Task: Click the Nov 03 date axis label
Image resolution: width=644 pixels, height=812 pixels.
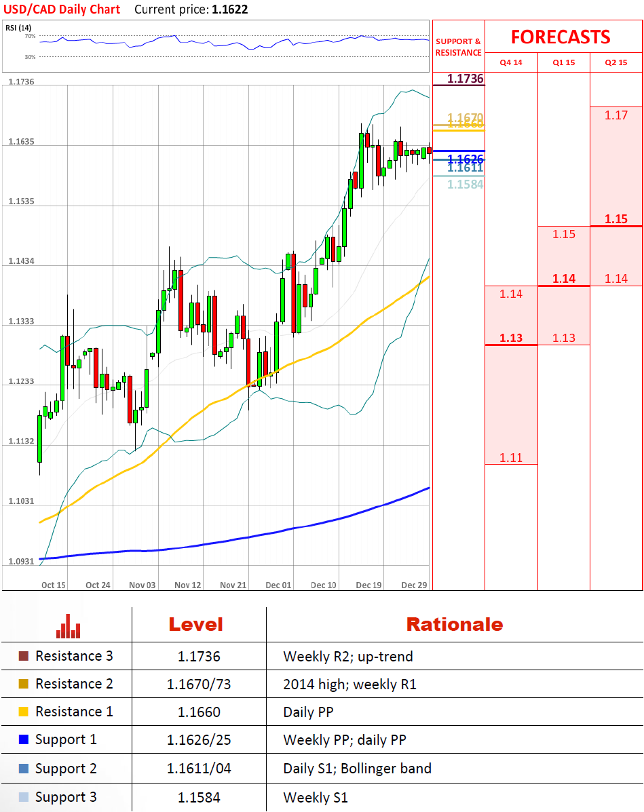Action: coord(143,585)
